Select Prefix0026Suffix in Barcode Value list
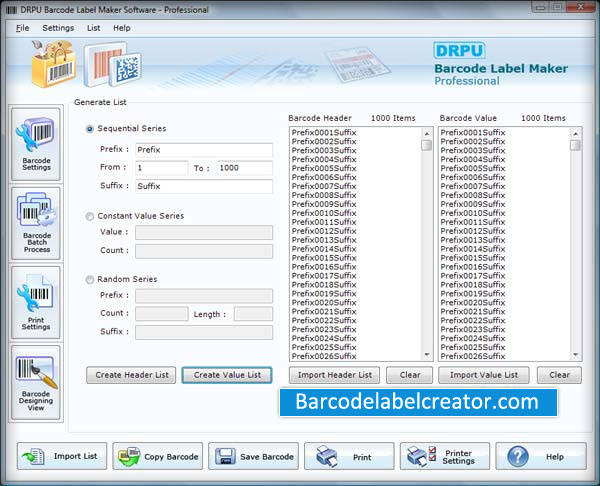The image size is (600, 486). 473,356
